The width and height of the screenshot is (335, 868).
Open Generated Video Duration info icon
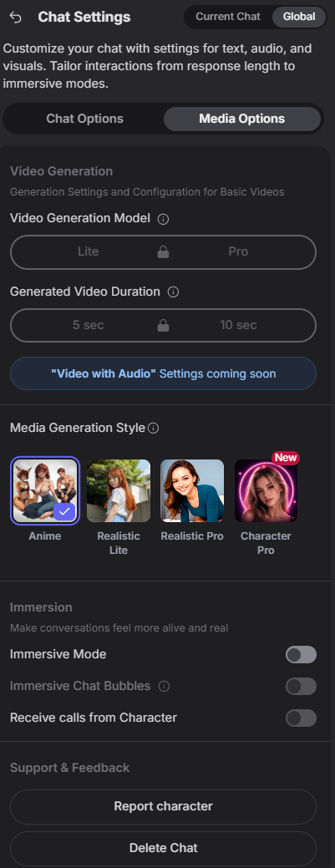pos(173,292)
